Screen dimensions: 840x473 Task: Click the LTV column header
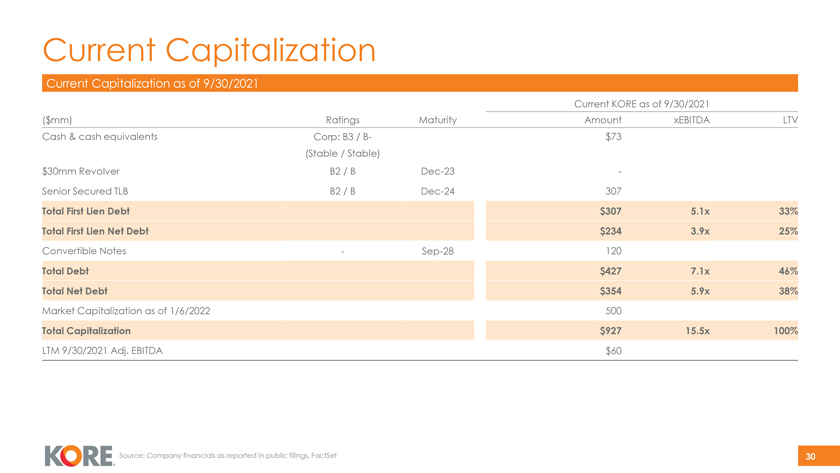pos(789,120)
